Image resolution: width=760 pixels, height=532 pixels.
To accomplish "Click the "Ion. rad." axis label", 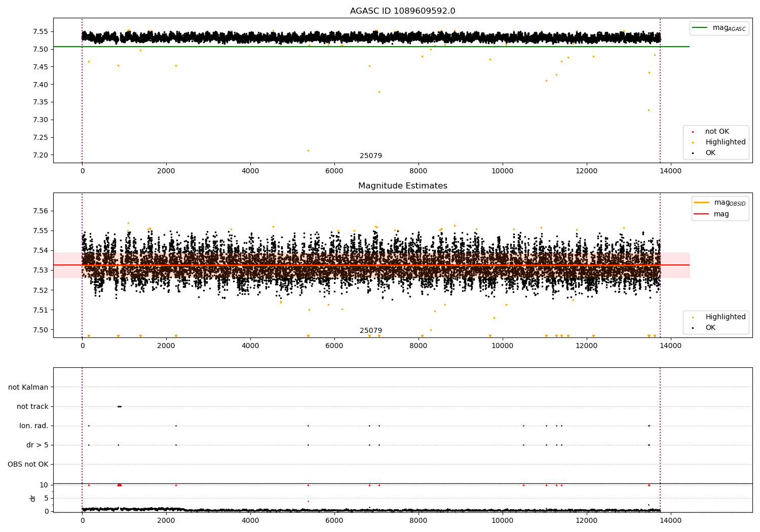I will coord(34,426).
